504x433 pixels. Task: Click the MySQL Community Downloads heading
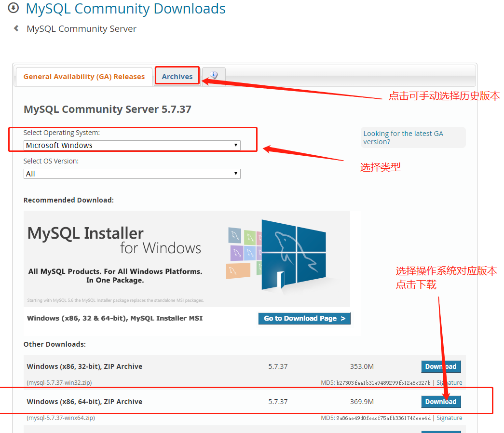[x=125, y=9]
